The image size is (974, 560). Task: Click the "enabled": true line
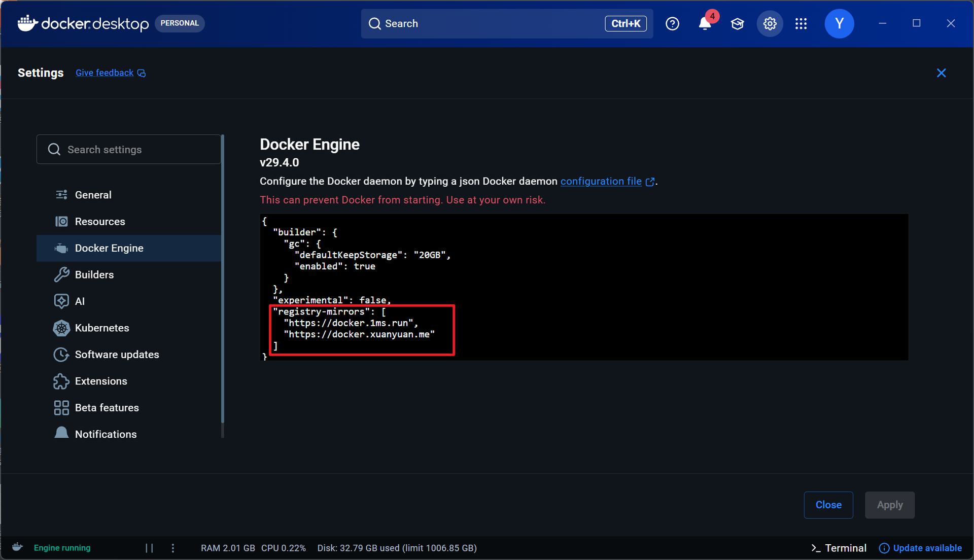pyautogui.click(x=335, y=266)
